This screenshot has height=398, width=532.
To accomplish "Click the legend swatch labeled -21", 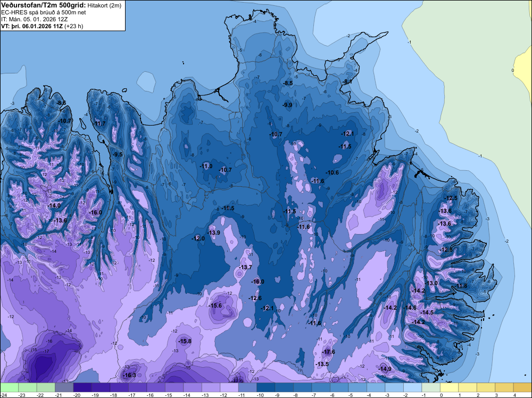I will pos(64,387).
